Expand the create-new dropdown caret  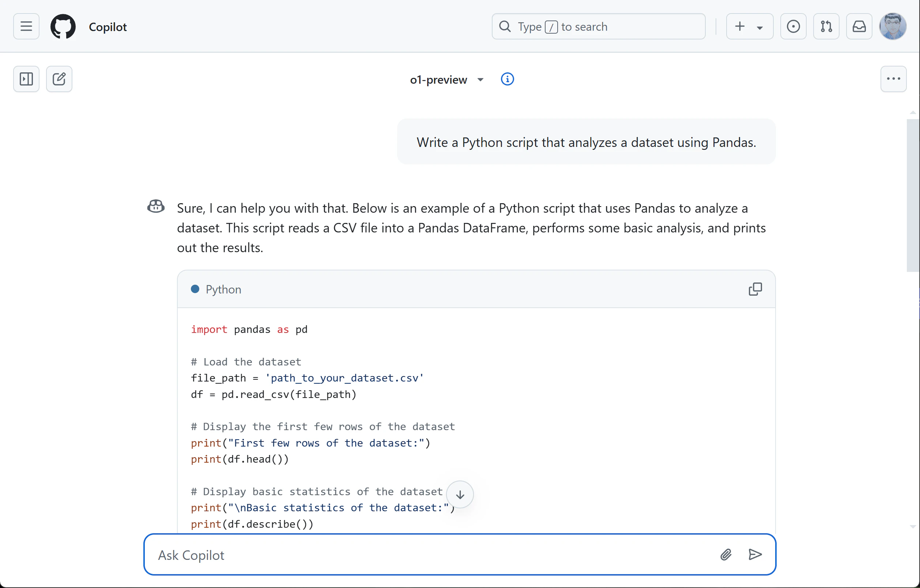click(x=760, y=27)
